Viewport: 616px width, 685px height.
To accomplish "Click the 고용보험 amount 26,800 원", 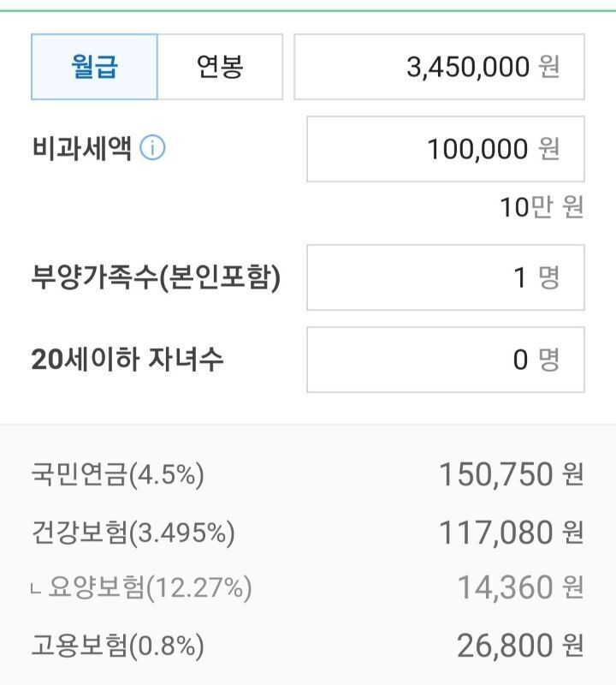I will [519, 646].
